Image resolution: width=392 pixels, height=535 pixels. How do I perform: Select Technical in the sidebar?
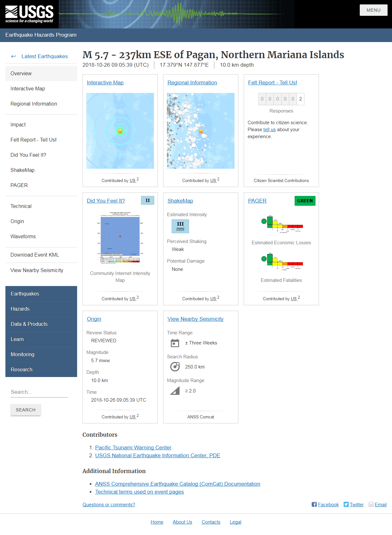[x=41, y=206]
